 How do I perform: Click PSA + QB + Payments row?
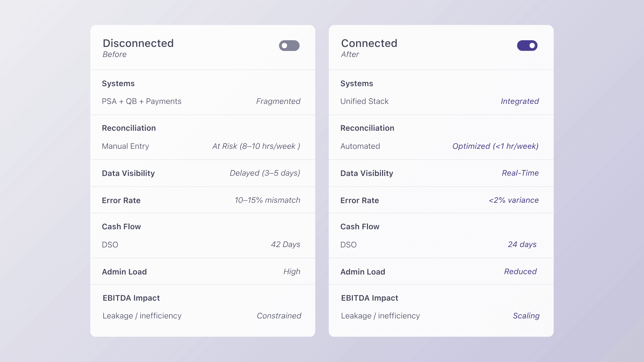click(x=142, y=101)
